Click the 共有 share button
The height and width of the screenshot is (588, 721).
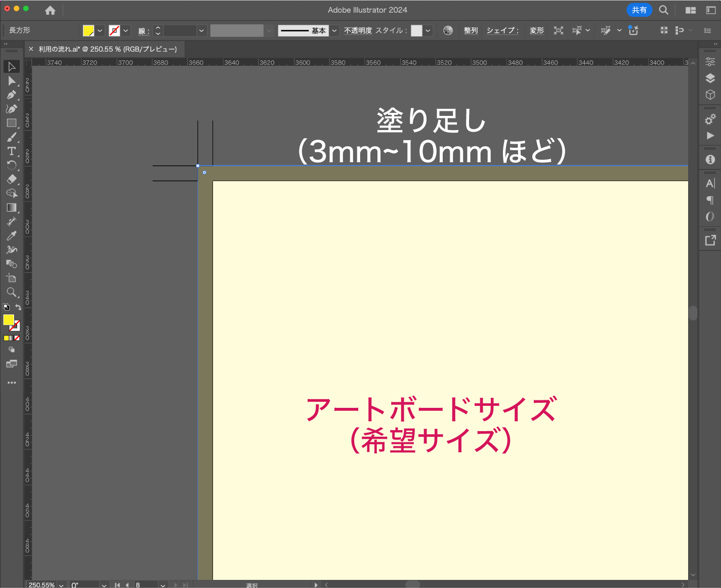639,10
